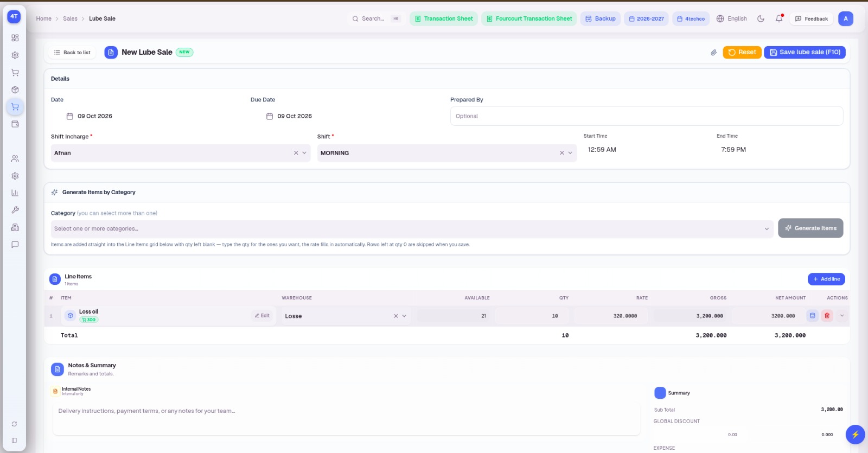Open Fourcourt Transaction Sheet
Viewport: 868px width, 453px height.
(529, 18)
